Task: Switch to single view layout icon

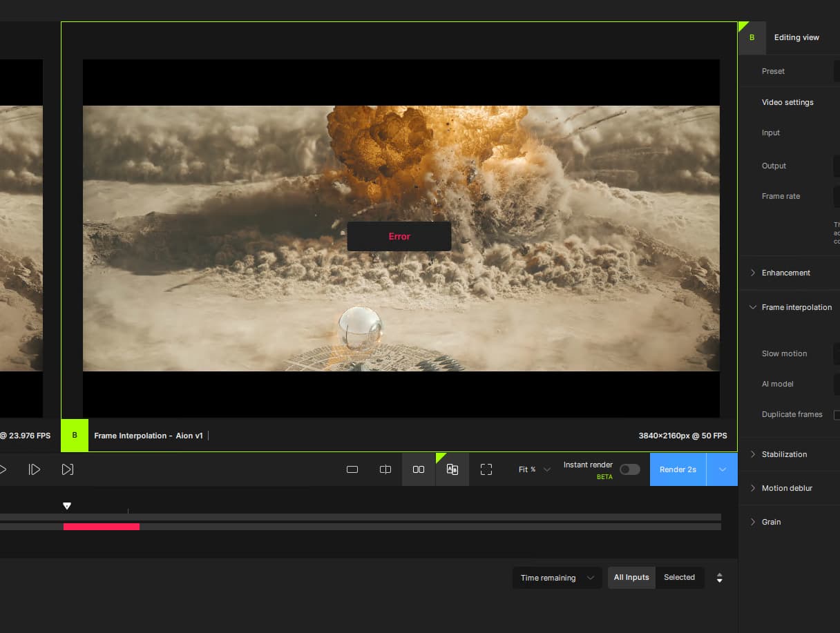Action: (x=352, y=469)
